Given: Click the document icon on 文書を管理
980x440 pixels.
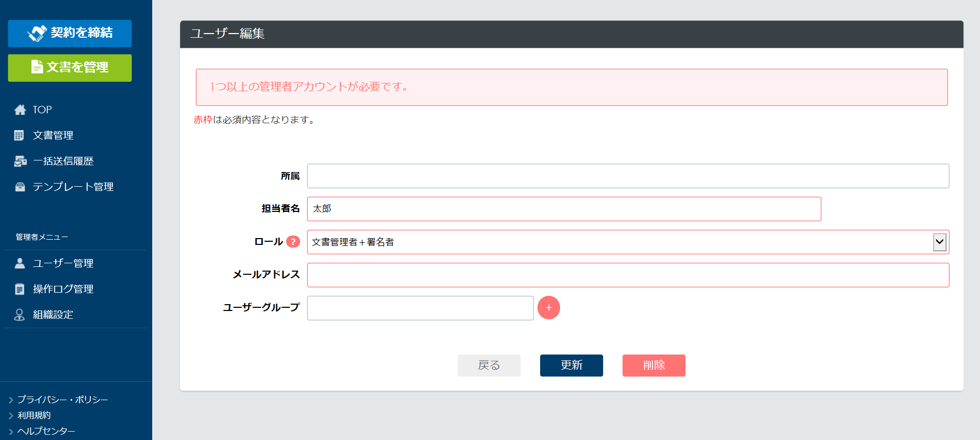Looking at the screenshot, I should click(x=37, y=67).
